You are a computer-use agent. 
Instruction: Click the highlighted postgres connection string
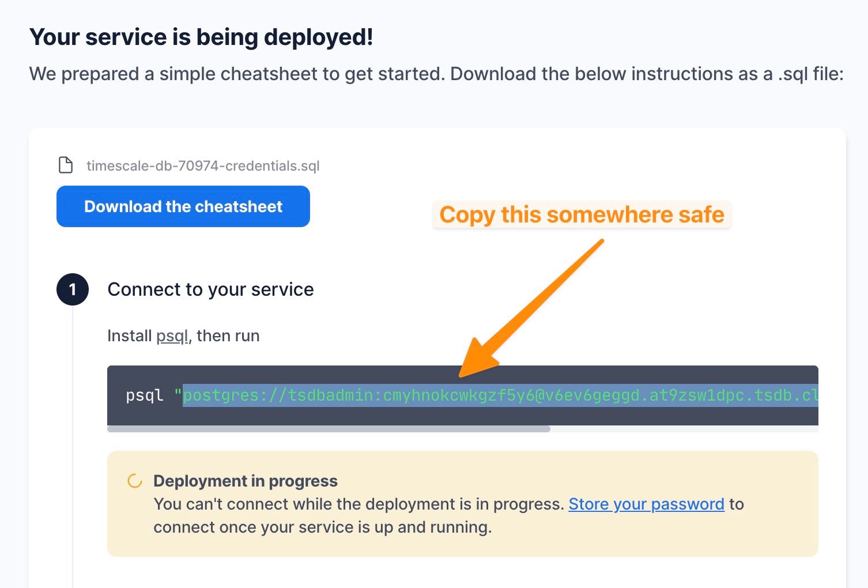[499, 395]
